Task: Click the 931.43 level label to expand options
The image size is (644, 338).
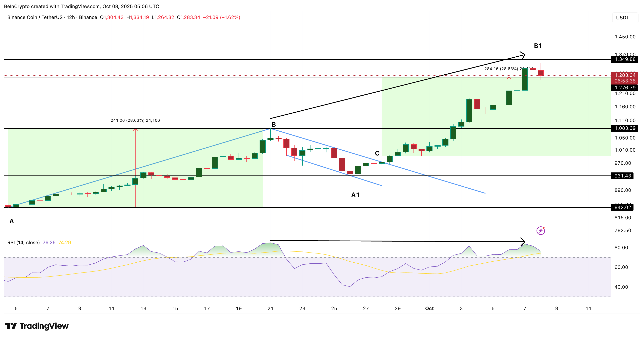Action: click(x=622, y=176)
